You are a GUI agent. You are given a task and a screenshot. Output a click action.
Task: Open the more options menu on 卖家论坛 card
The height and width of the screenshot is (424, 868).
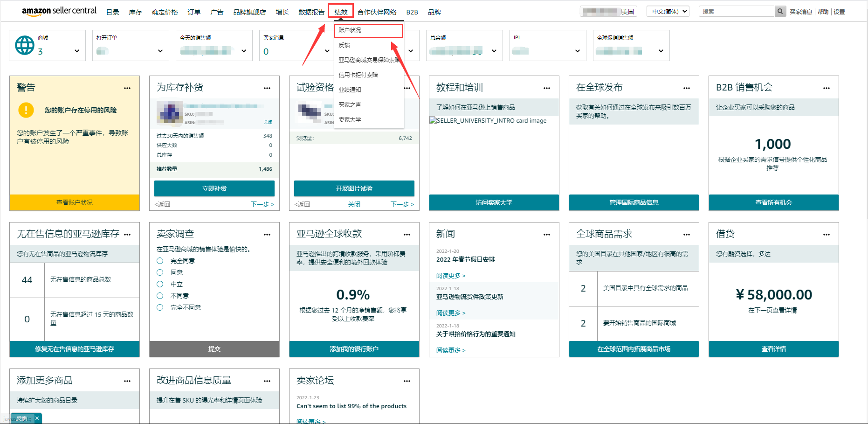[407, 381]
